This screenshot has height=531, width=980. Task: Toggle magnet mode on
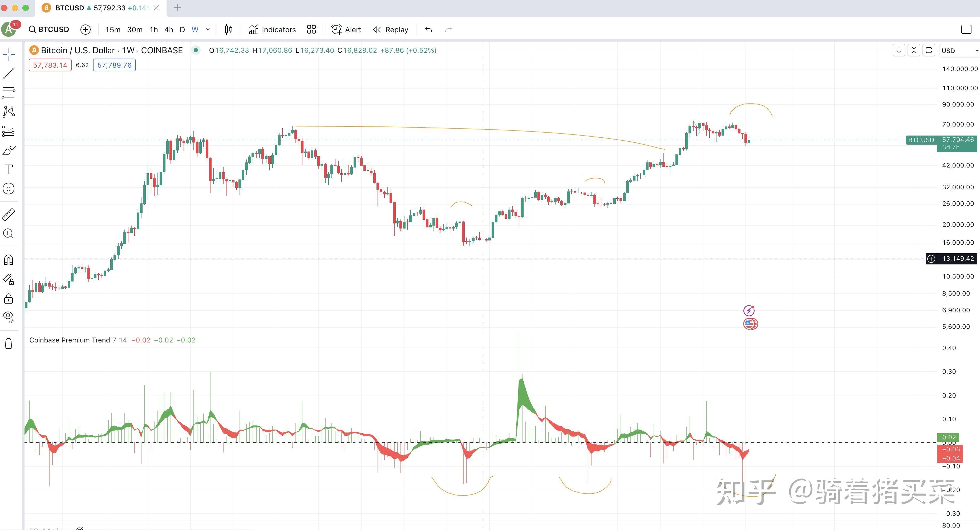pos(9,260)
